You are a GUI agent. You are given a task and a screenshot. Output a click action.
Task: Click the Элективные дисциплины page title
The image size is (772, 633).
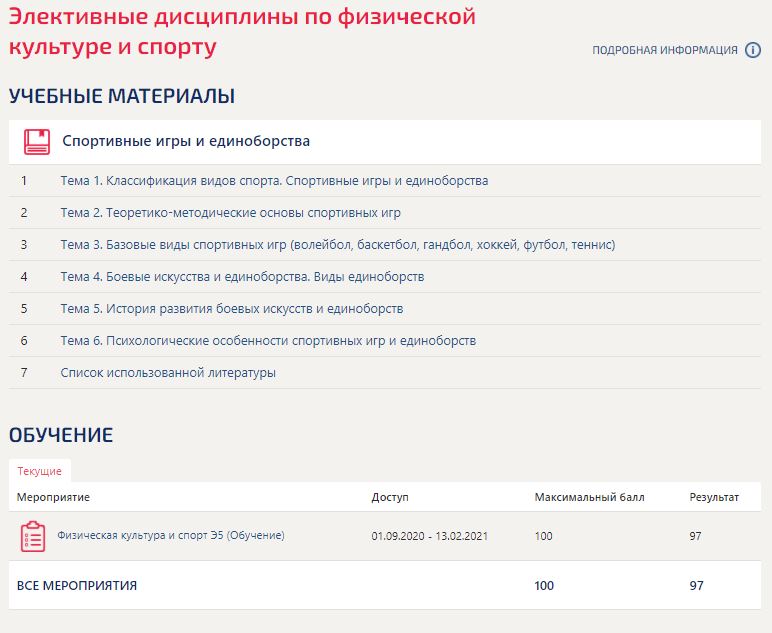(x=242, y=31)
